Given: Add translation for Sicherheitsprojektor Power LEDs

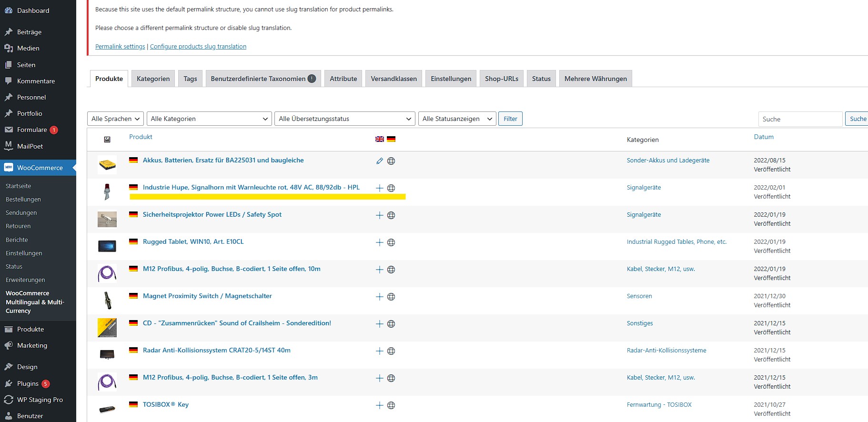Looking at the screenshot, I should click(x=380, y=215).
